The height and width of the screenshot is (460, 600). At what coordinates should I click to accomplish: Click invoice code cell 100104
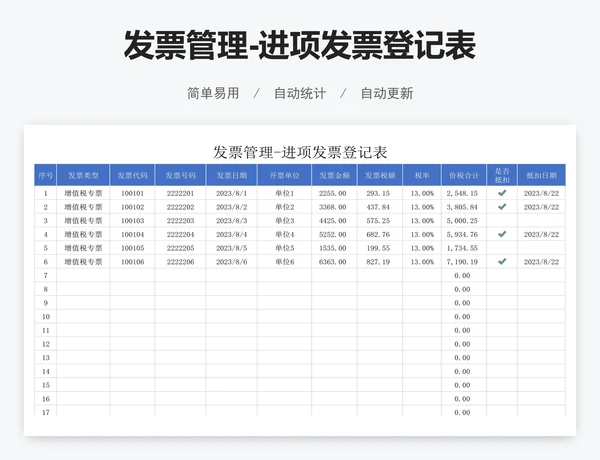click(132, 234)
